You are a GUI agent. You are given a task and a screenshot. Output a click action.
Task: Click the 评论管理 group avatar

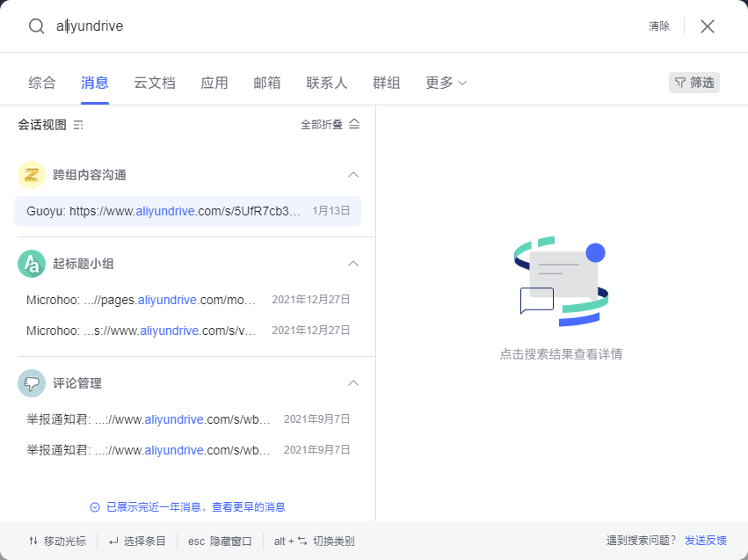pos(32,383)
